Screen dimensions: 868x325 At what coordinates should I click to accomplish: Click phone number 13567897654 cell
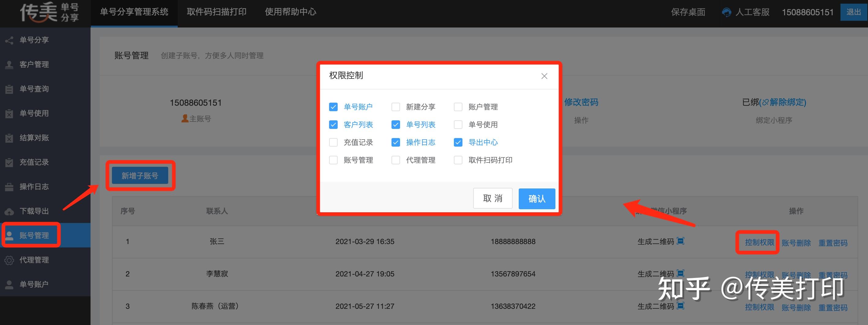[513, 274]
